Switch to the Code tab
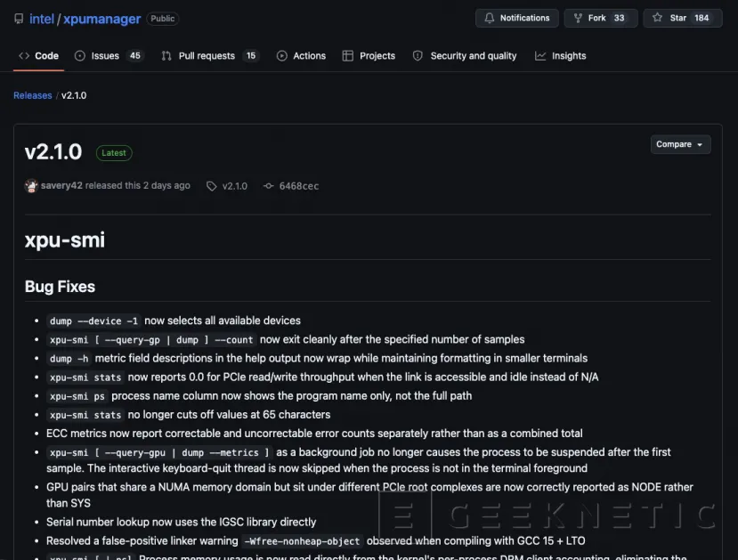 38,55
